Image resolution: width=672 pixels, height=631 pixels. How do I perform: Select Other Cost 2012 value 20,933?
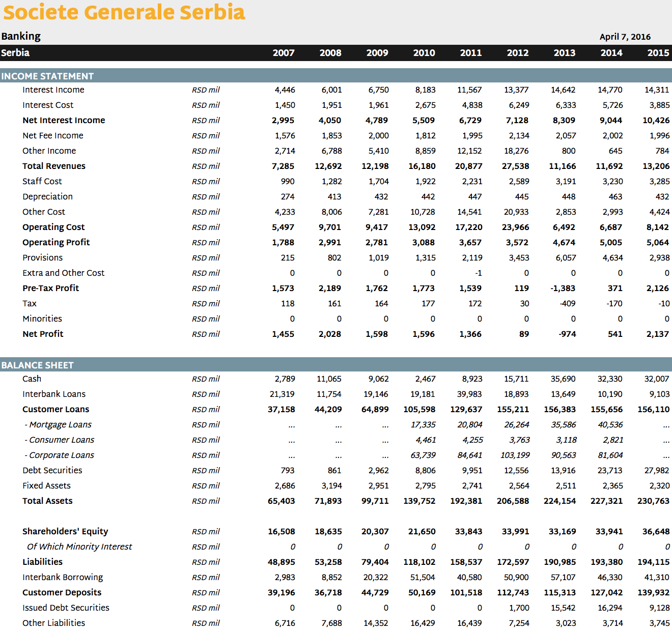click(x=516, y=212)
